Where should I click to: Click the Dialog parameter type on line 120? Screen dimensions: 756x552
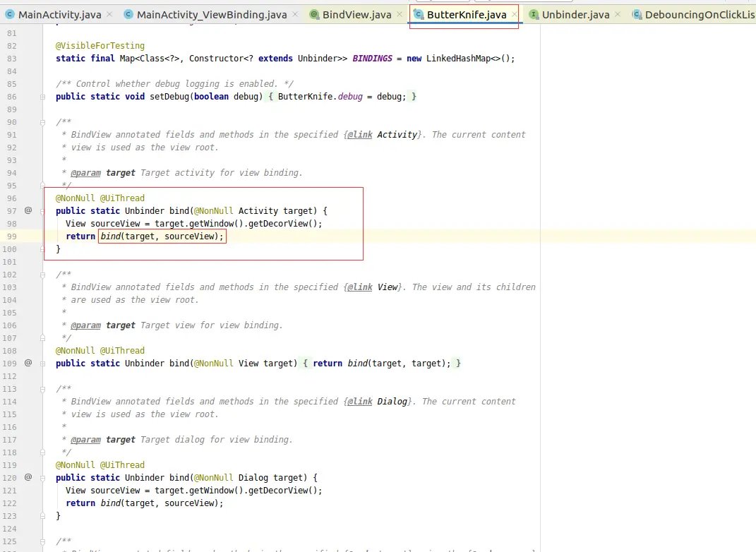coord(253,477)
